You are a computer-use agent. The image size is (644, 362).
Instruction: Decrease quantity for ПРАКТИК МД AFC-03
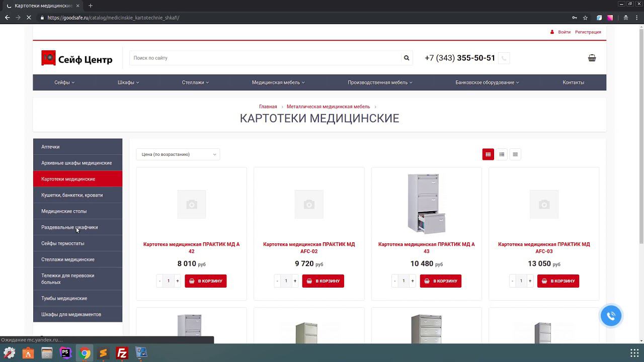(x=512, y=281)
